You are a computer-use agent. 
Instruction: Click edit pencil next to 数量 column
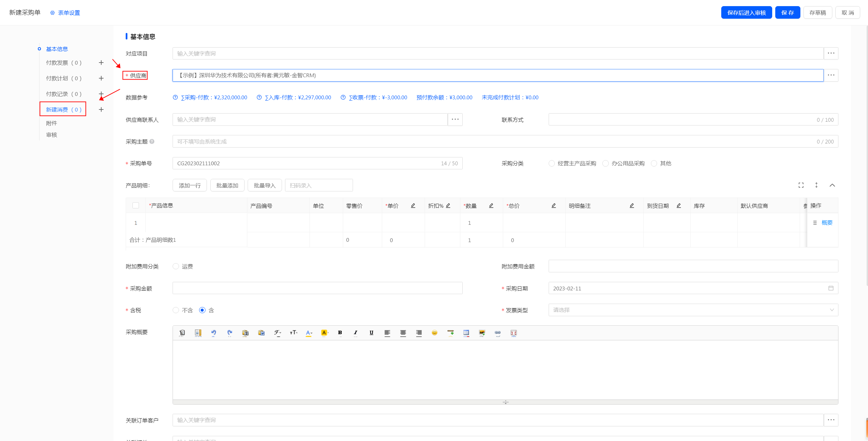pyautogui.click(x=491, y=206)
